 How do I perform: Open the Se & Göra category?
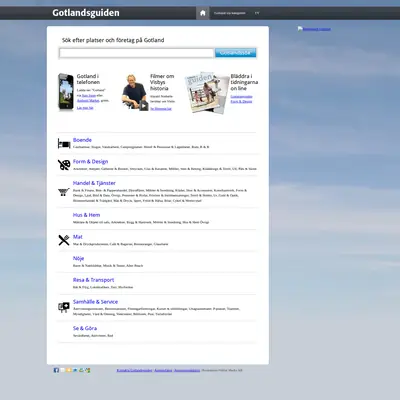[x=85, y=328]
